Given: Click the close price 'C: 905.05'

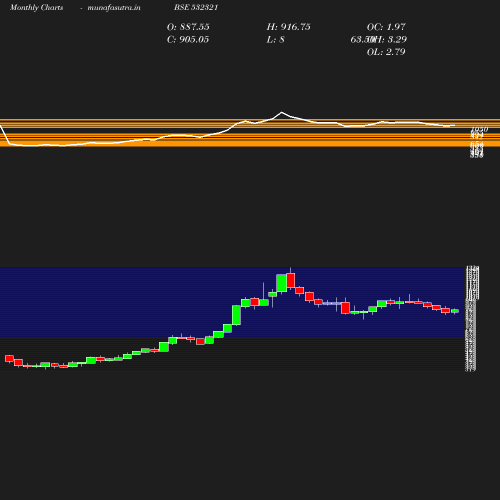Looking at the screenshot, I should (188, 40).
